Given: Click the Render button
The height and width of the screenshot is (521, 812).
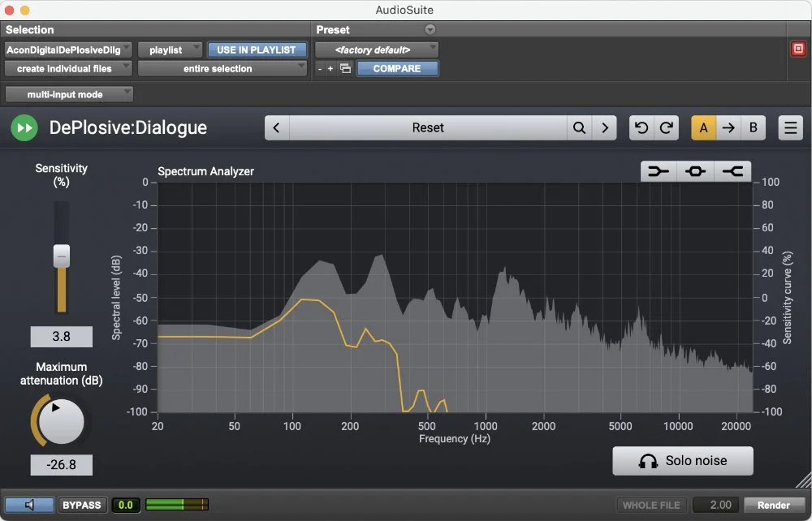Looking at the screenshot, I should tap(774, 505).
